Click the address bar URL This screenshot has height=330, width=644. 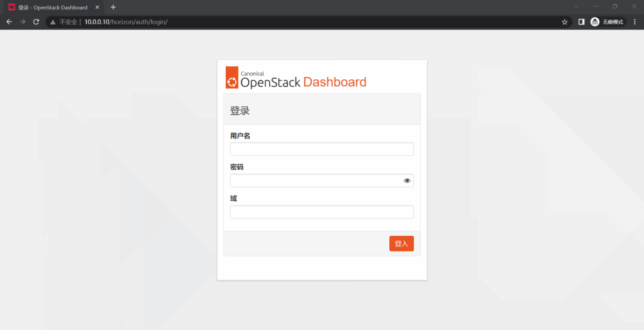point(126,22)
